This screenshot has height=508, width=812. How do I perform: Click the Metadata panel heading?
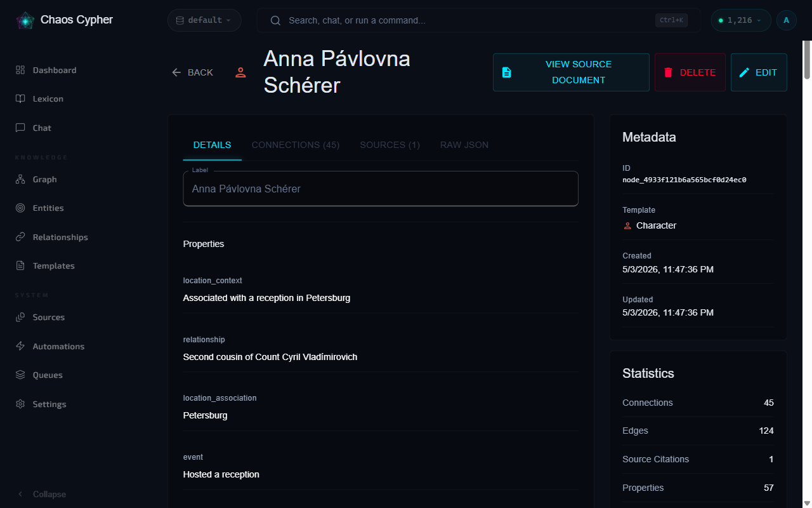649,137
